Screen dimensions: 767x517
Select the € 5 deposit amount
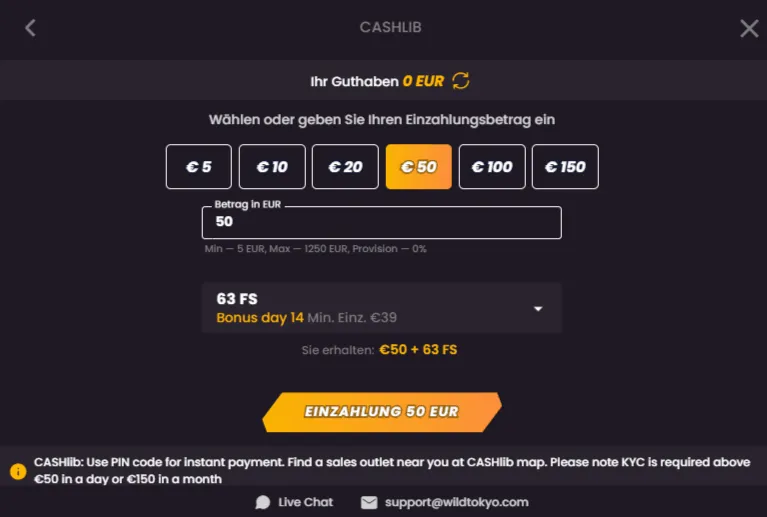199,167
